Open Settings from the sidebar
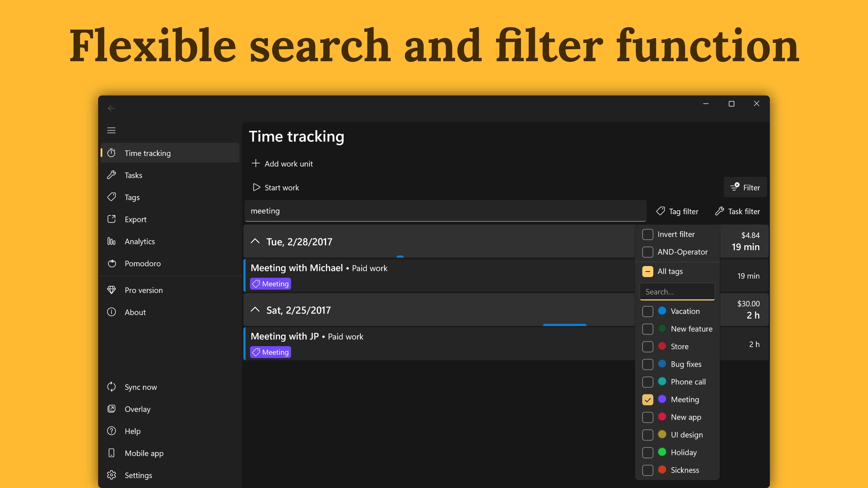Viewport: 868px width, 488px height. [138, 475]
